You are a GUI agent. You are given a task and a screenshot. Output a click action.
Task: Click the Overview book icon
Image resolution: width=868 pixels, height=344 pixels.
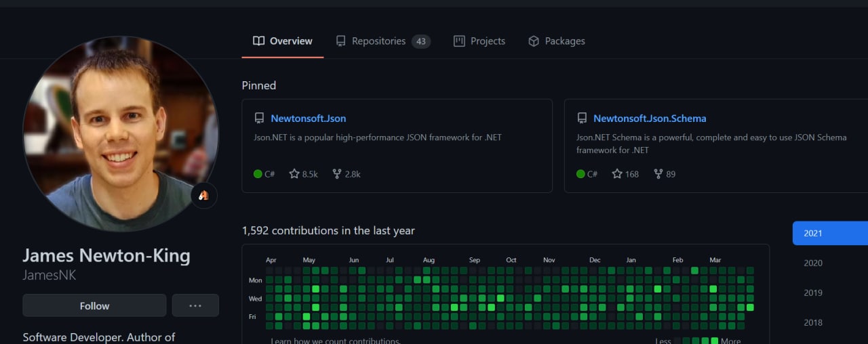pyautogui.click(x=258, y=41)
